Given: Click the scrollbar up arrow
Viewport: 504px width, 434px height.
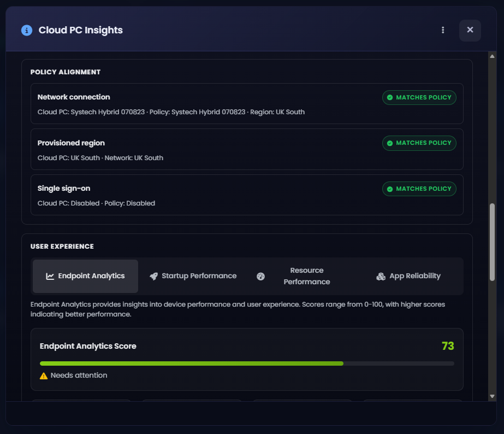Looking at the screenshot, I should tap(492, 56).
